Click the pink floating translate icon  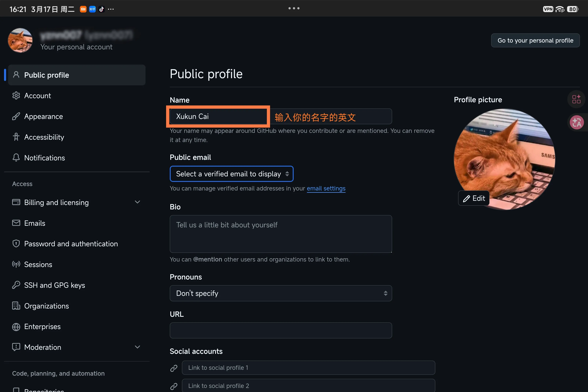click(x=577, y=122)
